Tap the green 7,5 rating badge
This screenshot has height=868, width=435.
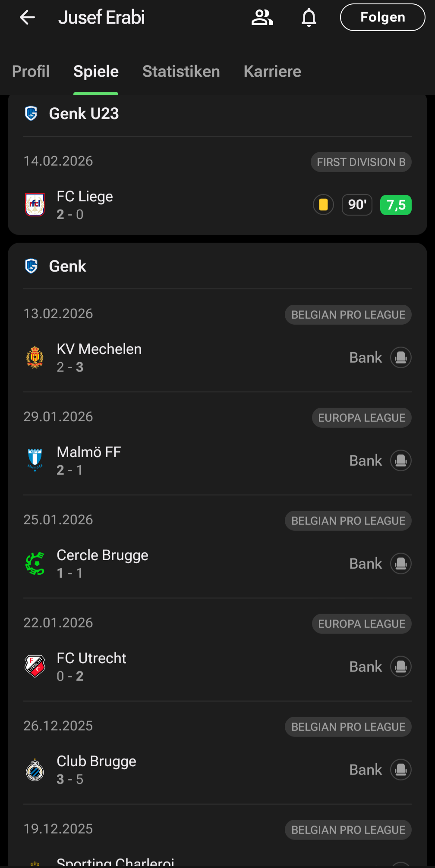tap(395, 205)
